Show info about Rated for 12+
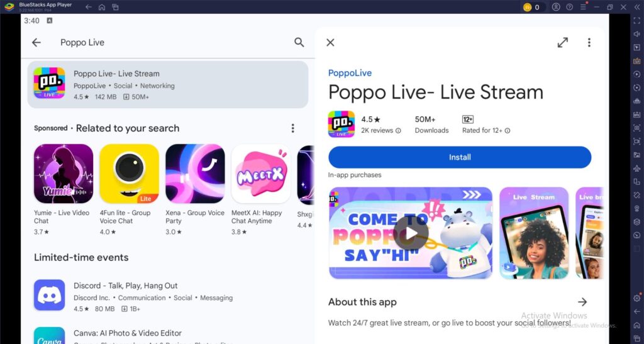 point(508,131)
